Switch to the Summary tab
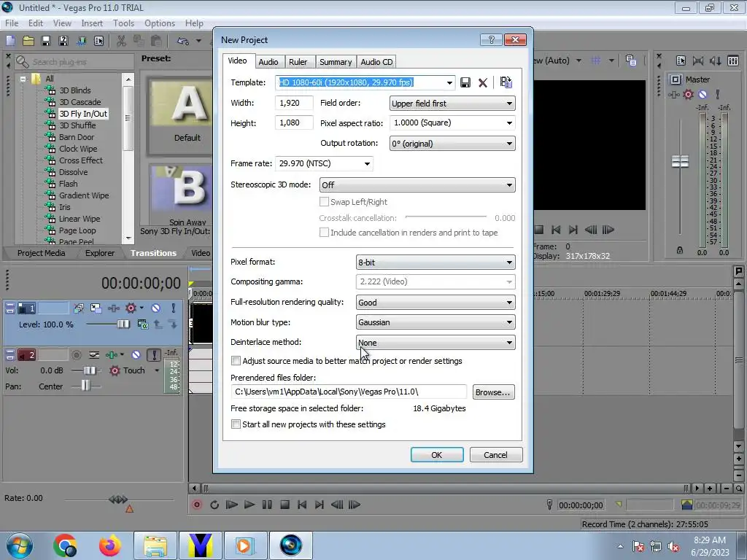 click(x=336, y=62)
